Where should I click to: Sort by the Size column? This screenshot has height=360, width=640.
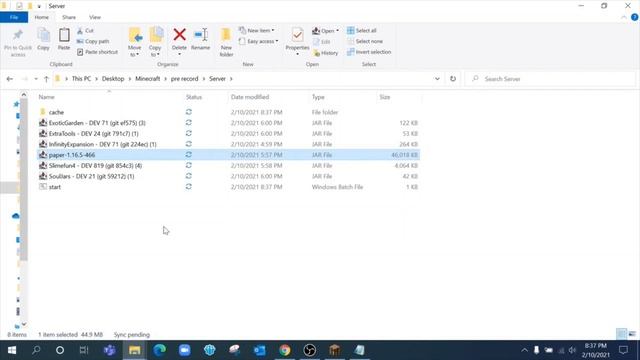[385, 97]
